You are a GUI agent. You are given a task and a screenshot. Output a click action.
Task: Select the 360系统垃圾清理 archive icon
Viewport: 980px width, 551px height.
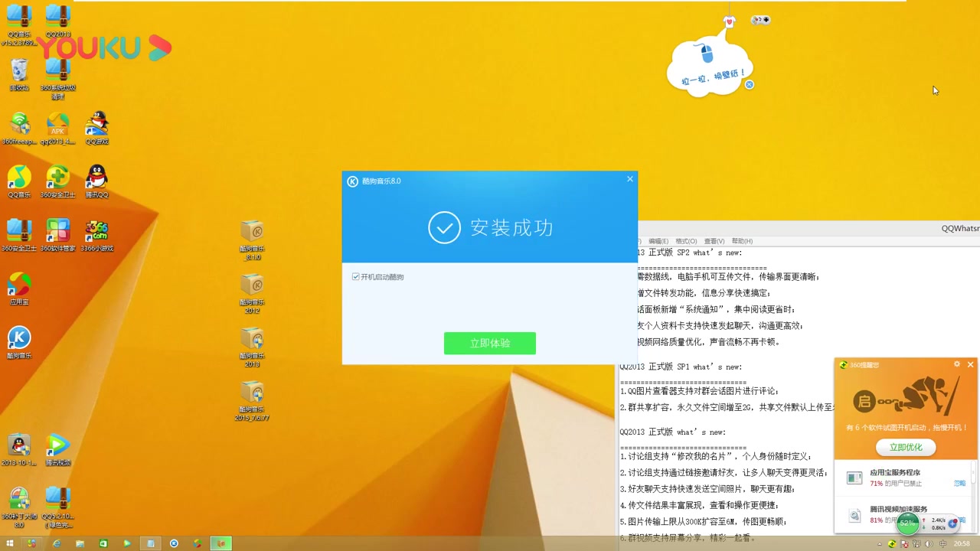pyautogui.click(x=58, y=78)
